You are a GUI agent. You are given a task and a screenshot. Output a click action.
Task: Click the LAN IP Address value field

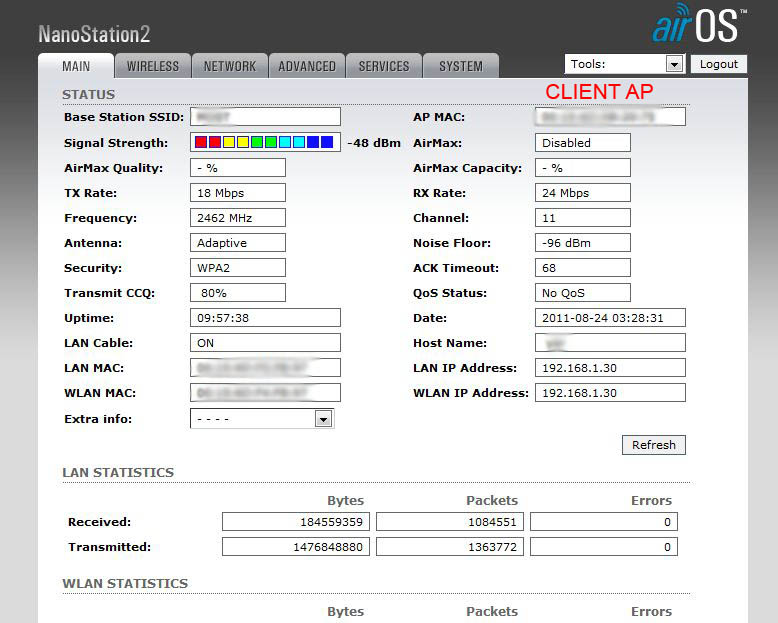pyautogui.click(x=610, y=368)
